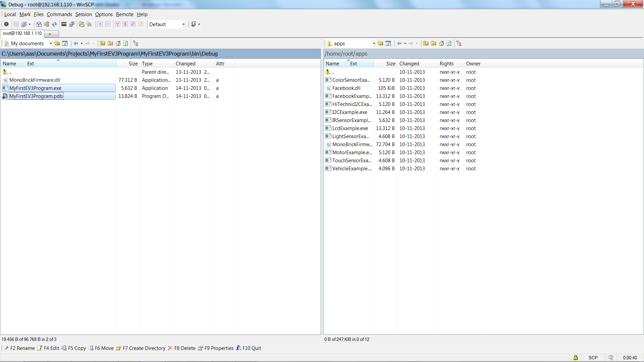Click F4 Edit button

click(x=48, y=348)
